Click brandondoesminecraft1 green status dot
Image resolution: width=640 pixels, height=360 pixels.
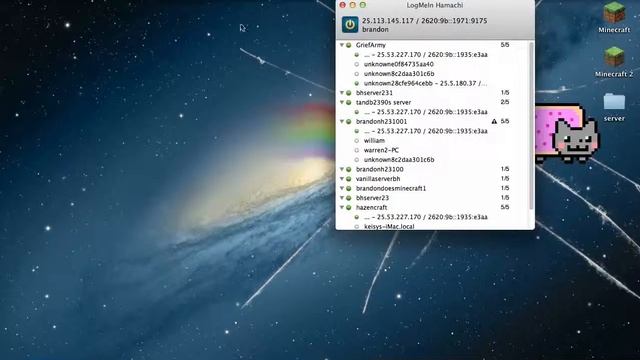349,189
